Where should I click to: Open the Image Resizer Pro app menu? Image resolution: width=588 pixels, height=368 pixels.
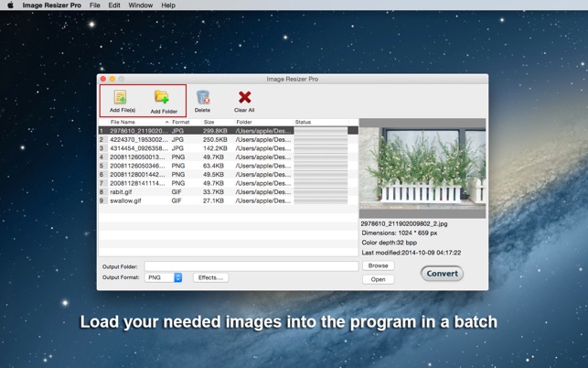pos(52,5)
